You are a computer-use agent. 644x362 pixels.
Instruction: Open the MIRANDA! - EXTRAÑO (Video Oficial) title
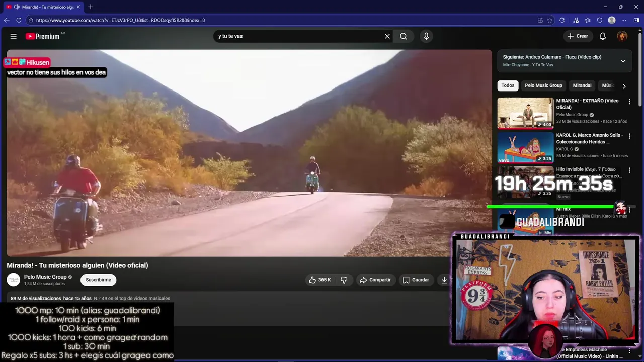587,104
